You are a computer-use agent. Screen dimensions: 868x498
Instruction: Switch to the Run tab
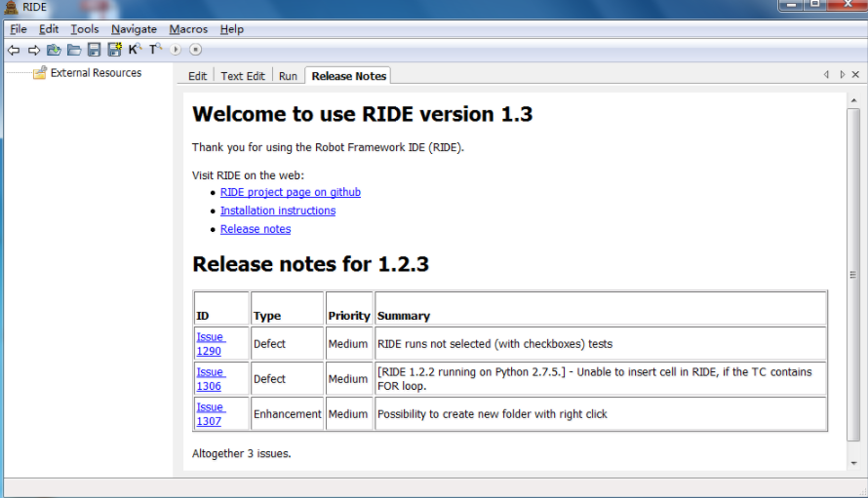288,76
